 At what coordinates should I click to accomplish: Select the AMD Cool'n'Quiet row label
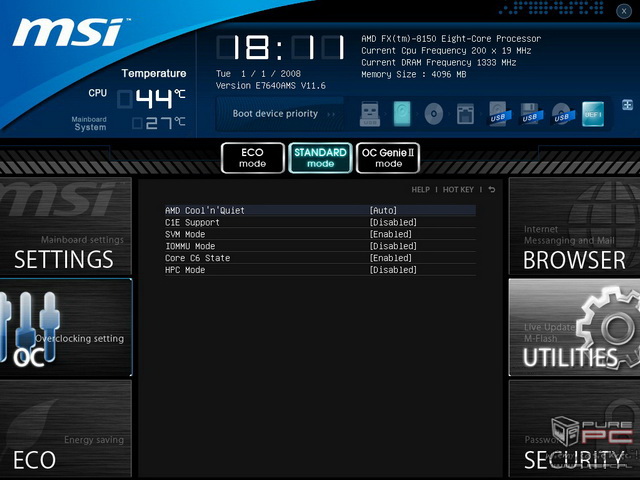(205, 211)
